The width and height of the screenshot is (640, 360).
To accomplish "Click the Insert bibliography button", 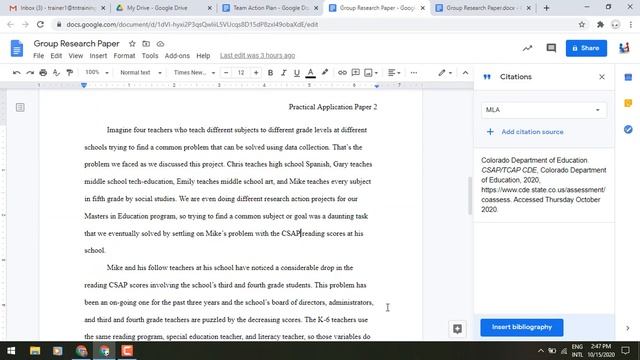I will tap(522, 327).
